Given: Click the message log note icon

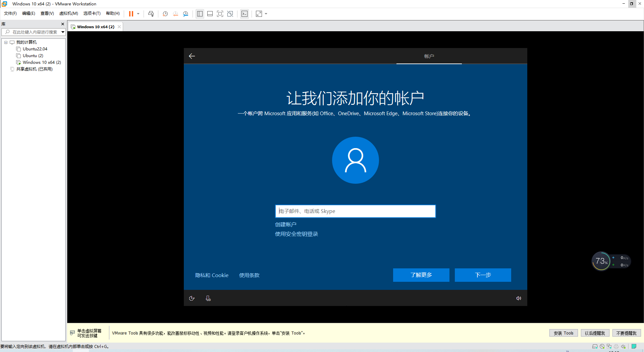Looking at the screenshot, I should pos(634,346).
